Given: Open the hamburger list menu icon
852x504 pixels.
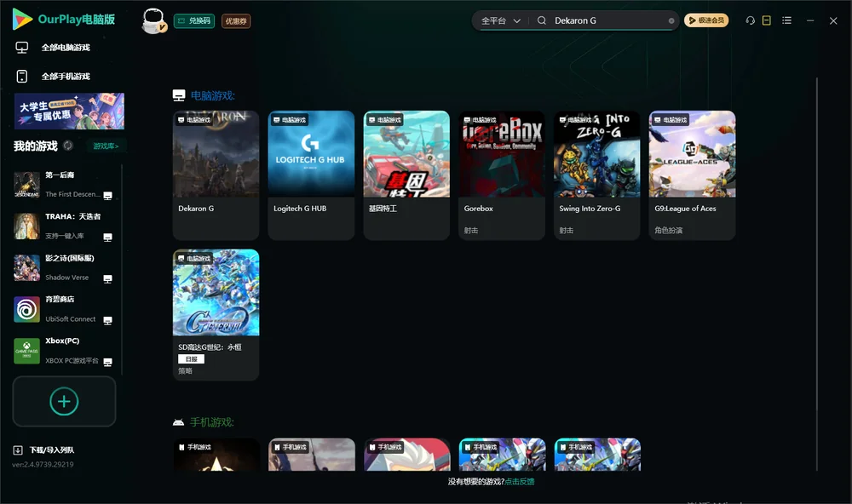Looking at the screenshot, I should pos(786,20).
